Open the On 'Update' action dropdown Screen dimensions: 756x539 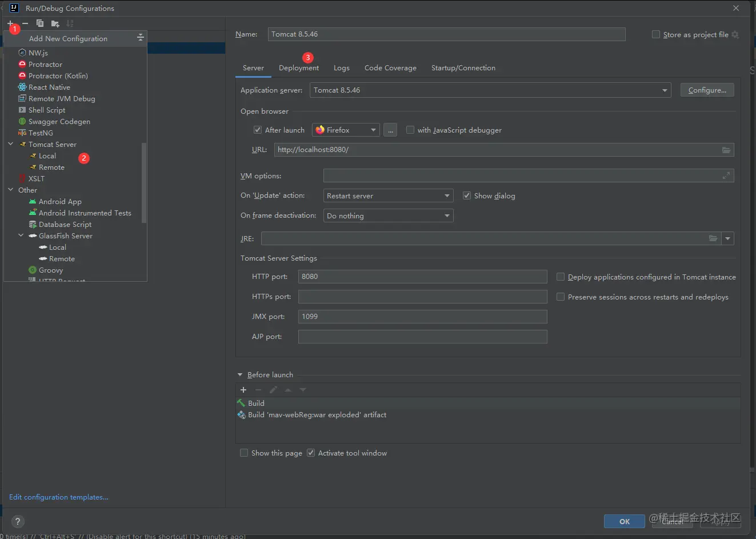[389, 195]
